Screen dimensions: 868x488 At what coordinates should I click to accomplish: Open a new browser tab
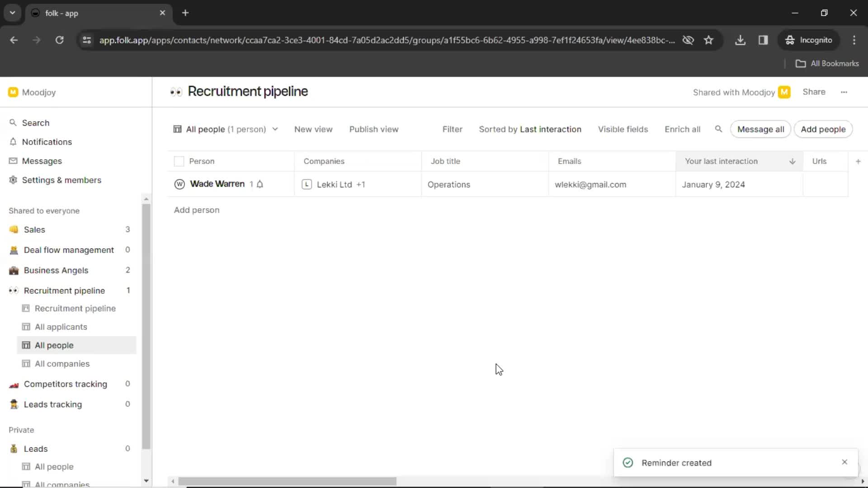185,13
